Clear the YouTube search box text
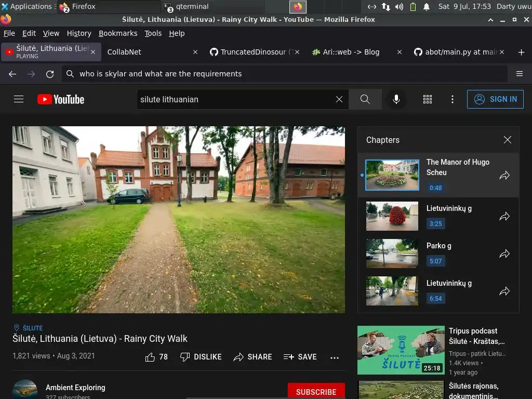 click(x=339, y=99)
